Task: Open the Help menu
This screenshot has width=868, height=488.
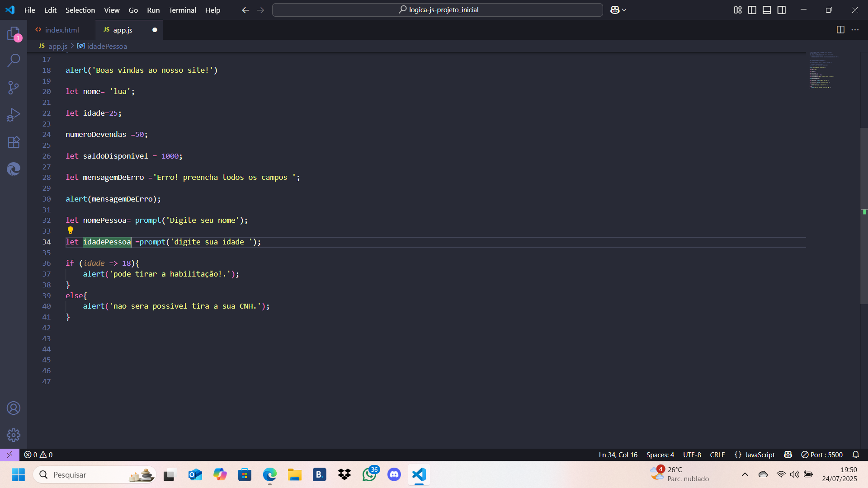Action: 212,10
